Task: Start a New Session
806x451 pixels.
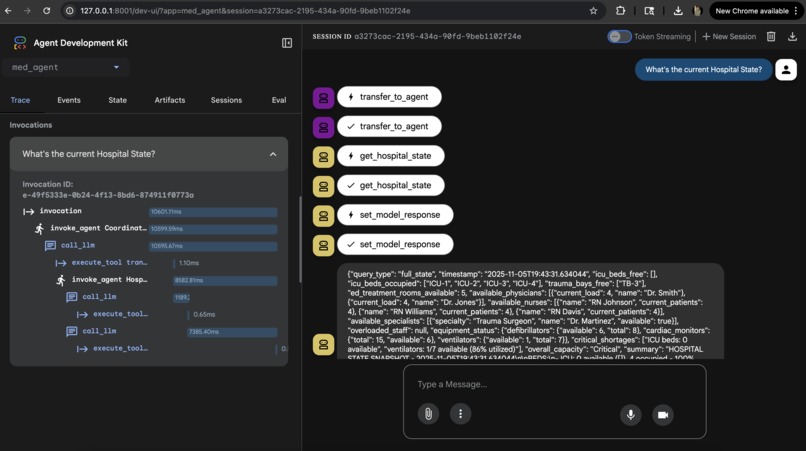Action: (729, 37)
